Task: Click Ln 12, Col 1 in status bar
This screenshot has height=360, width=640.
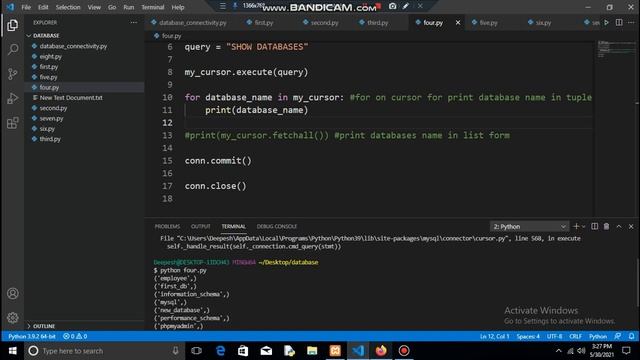Action: pyautogui.click(x=494, y=336)
